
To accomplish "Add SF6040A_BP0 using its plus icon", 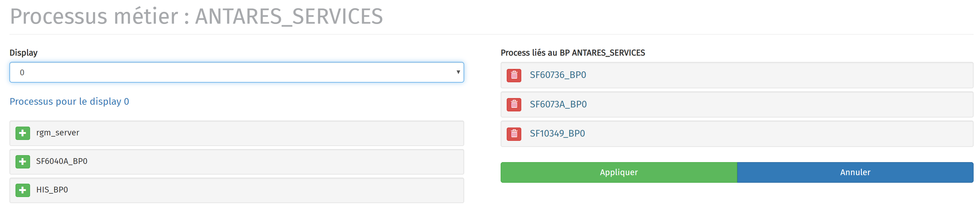I will tap(22, 161).
